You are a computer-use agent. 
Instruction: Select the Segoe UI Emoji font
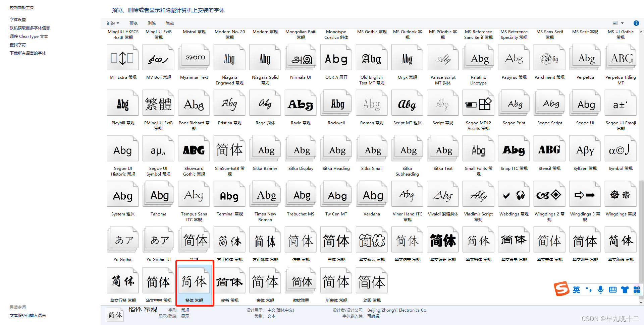click(621, 104)
